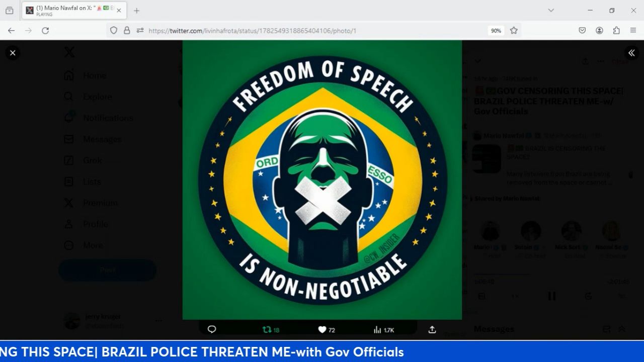The image size is (644, 362).
Task: Open a new browser tab
Action: 136,11
